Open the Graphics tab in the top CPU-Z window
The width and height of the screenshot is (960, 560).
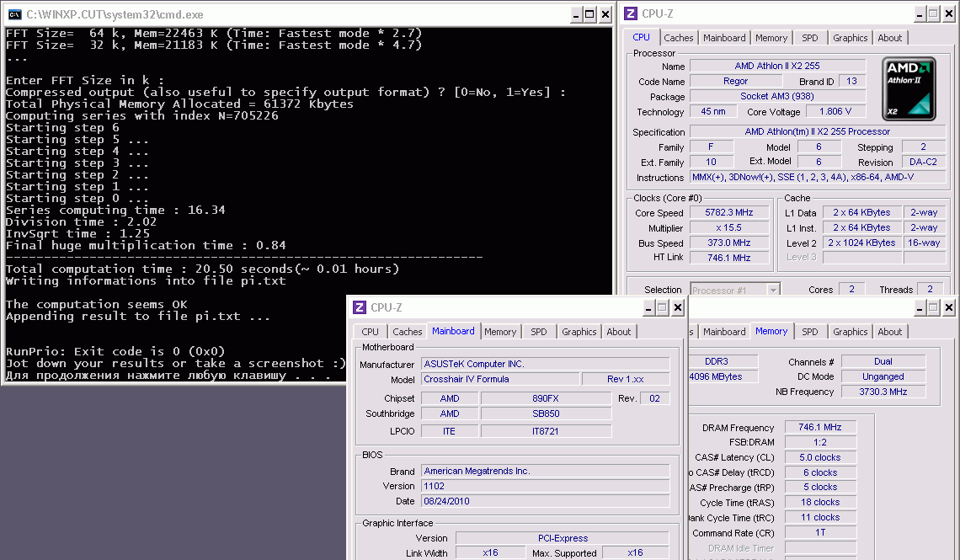tap(851, 38)
